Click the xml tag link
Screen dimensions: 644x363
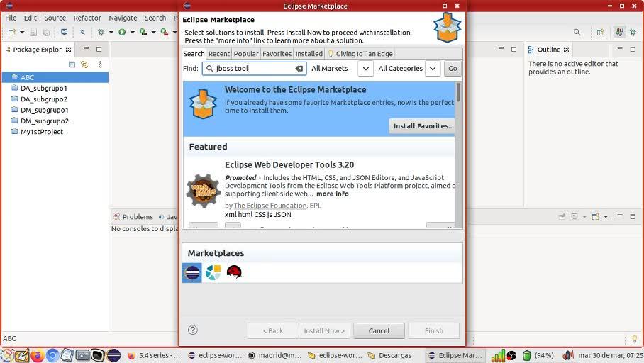(x=231, y=215)
